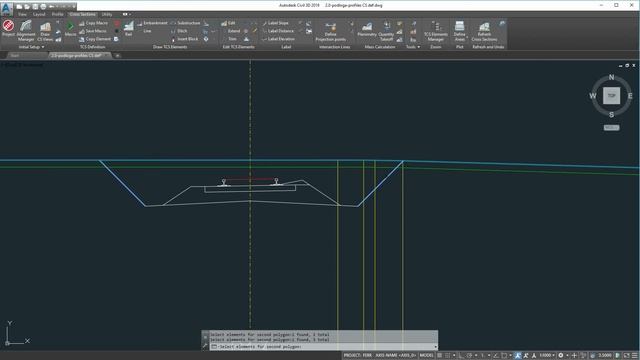This screenshot has width=640, height=360.
Task: Choose the Embankment draw element
Action: click(152, 23)
